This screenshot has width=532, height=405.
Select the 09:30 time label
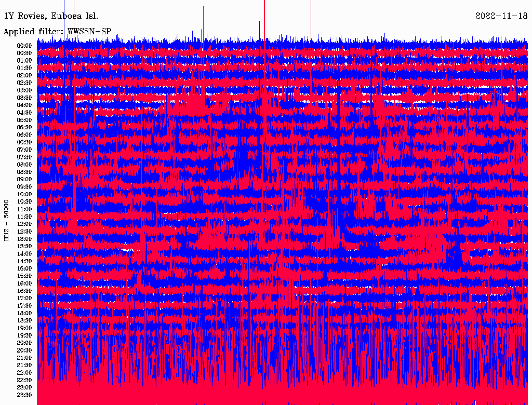coord(24,187)
